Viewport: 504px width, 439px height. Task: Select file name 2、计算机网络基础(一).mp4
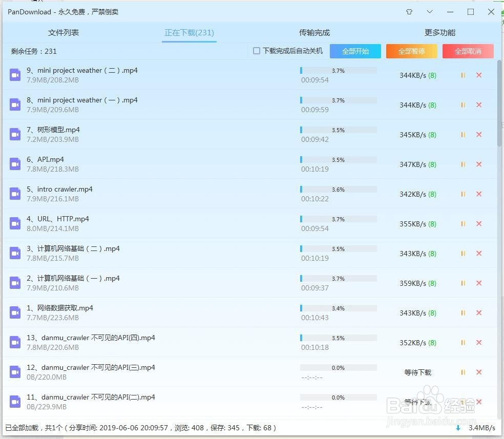(73, 278)
